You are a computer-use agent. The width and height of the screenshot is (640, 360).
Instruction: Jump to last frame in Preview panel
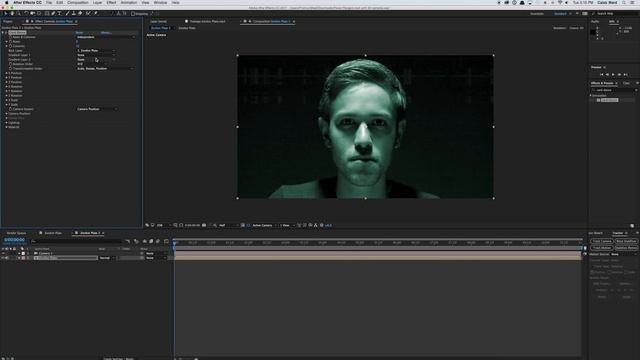[625, 75]
